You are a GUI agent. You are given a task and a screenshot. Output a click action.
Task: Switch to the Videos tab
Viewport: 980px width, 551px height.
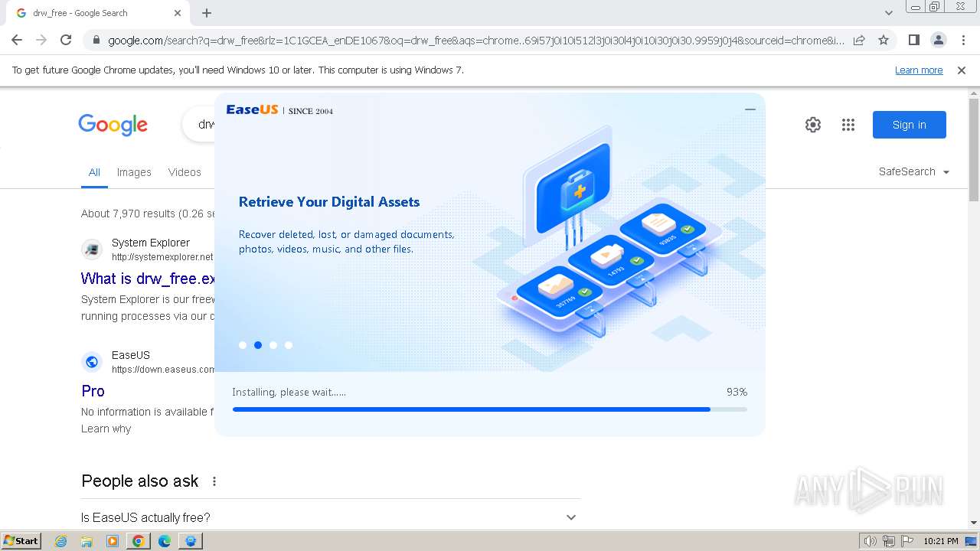185,172
